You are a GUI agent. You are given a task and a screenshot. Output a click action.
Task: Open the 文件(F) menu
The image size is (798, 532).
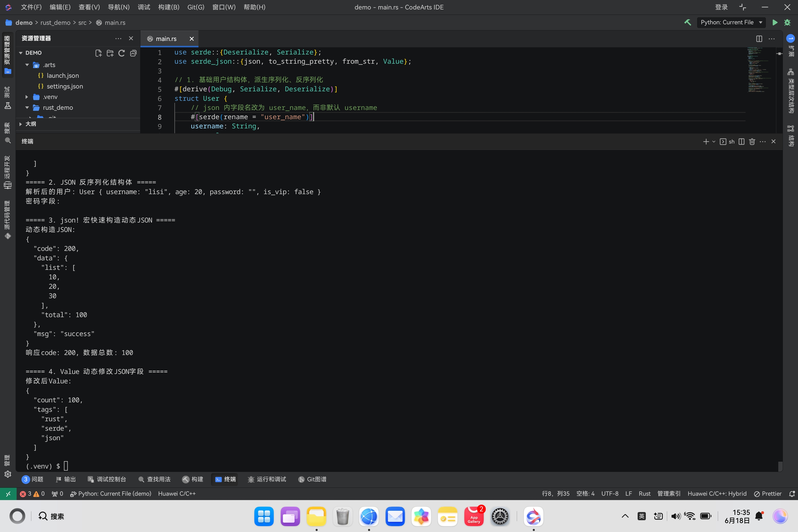(31, 7)
